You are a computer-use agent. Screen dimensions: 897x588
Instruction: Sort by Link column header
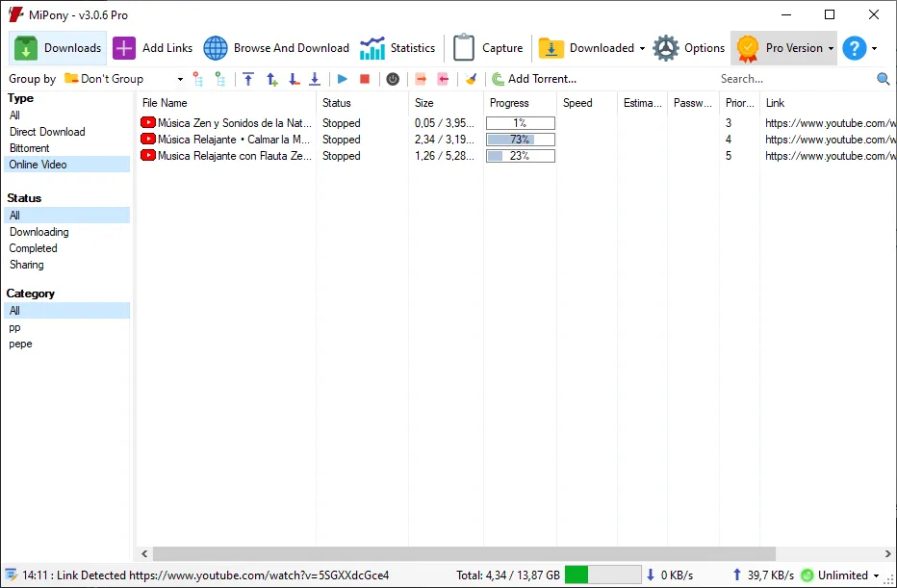[x=828, y=103]
